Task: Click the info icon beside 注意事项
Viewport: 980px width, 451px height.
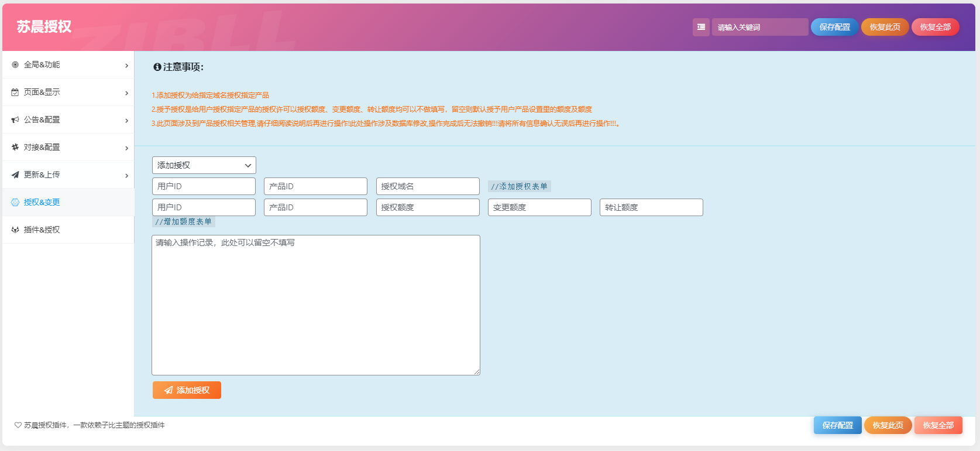Action: tap(157, 67)
